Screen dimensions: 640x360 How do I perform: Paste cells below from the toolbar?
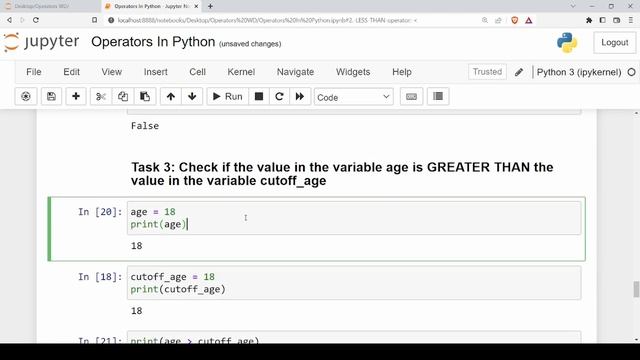click(x=145, y=96)
